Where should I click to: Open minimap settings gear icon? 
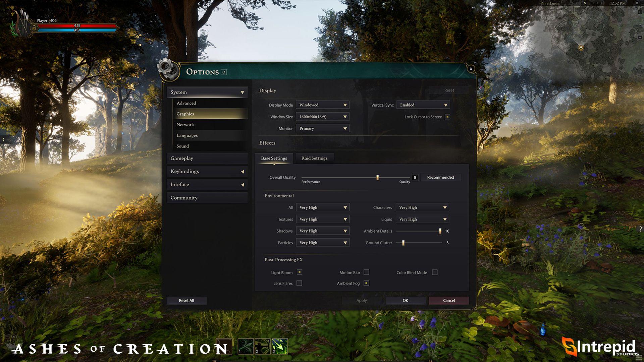point(637,3)
